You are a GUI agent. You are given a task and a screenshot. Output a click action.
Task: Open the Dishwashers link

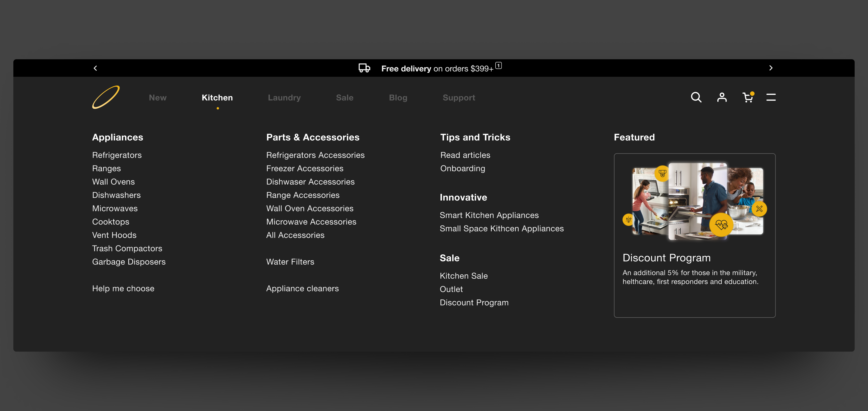tap(116, 195)
